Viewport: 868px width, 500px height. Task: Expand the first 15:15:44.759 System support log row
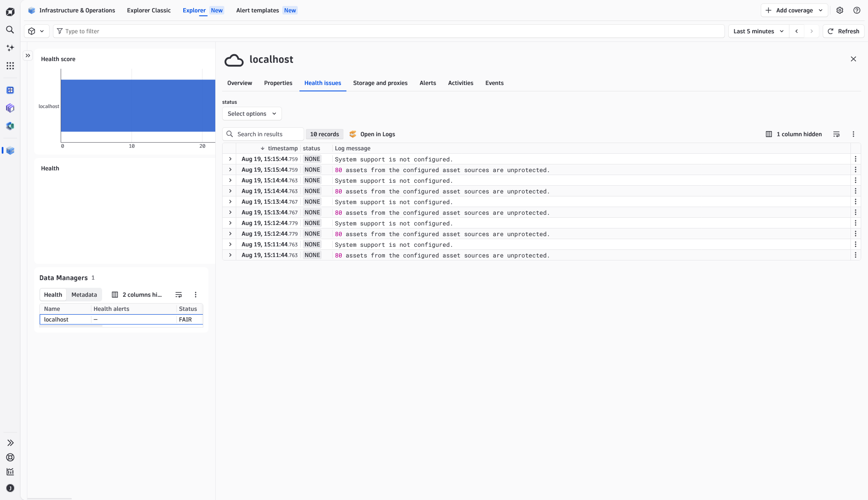click(230, 159)
